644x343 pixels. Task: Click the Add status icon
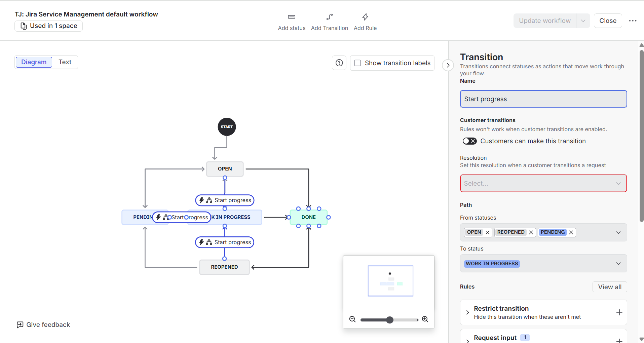tap(292, 17)
